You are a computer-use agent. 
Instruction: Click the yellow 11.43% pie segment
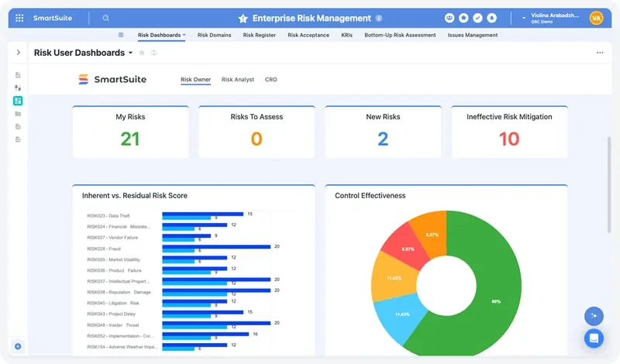394,278
